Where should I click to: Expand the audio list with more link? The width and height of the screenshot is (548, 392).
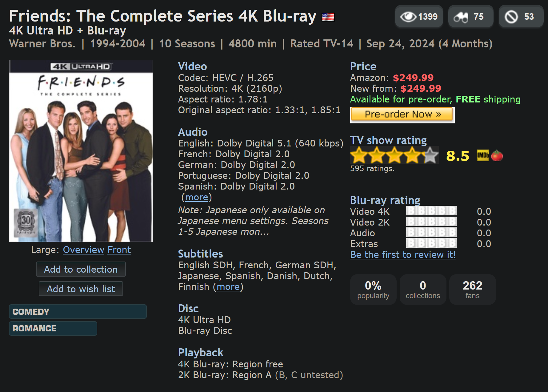tap(197, 197)
